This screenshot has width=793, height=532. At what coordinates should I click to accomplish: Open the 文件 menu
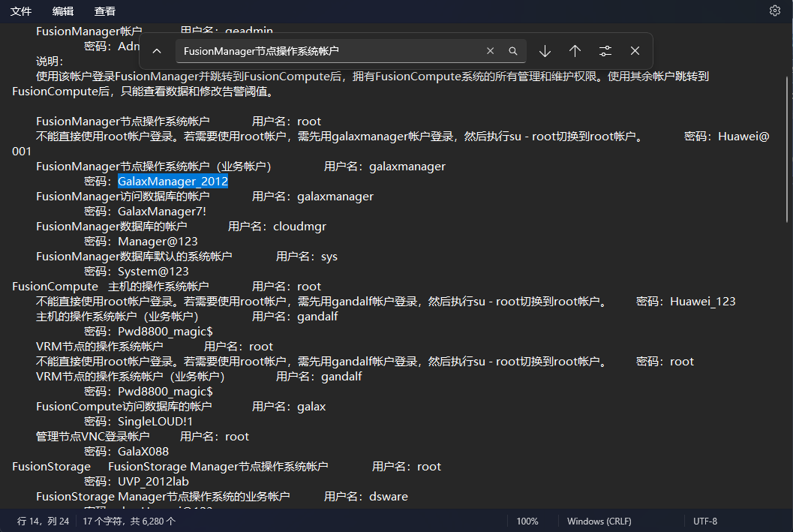click(x=21, y=11)
